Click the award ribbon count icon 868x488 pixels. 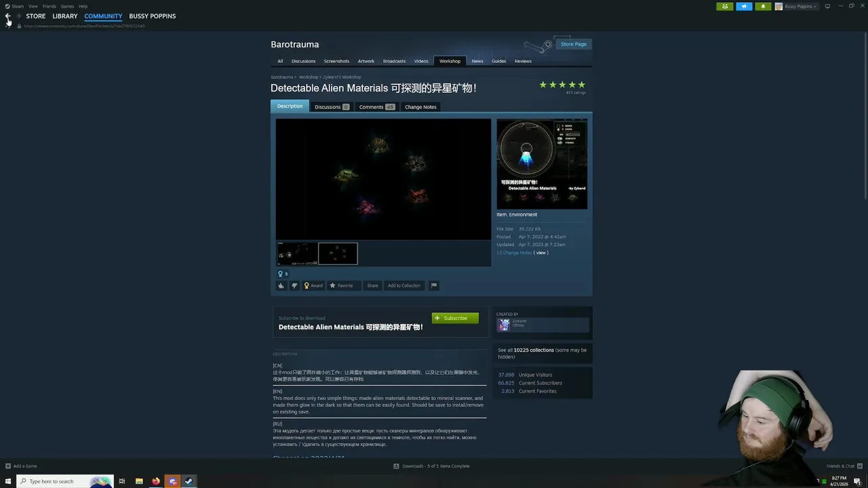(x=283, y=274)
